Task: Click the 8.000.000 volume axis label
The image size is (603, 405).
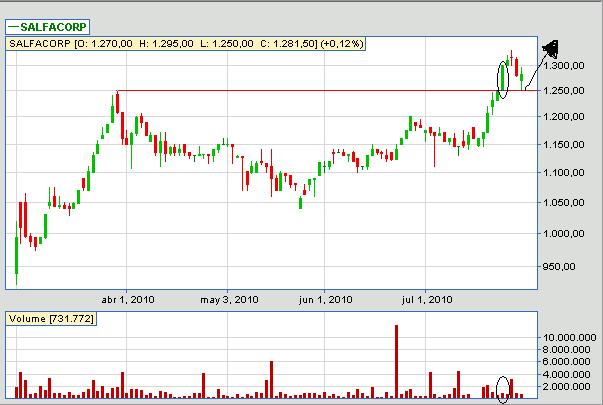Action: (566, 349)
